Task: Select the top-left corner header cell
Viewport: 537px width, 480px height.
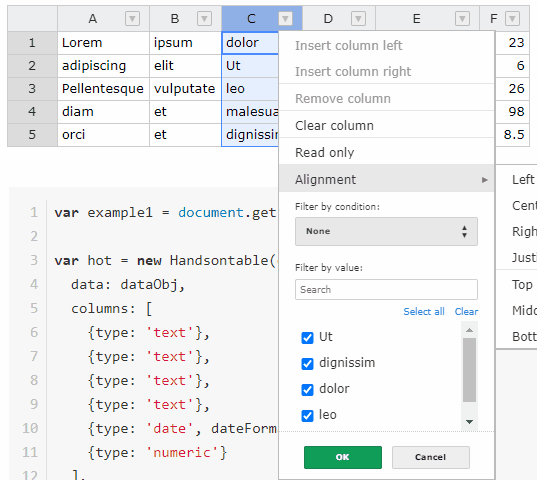Action: [32, 18]
